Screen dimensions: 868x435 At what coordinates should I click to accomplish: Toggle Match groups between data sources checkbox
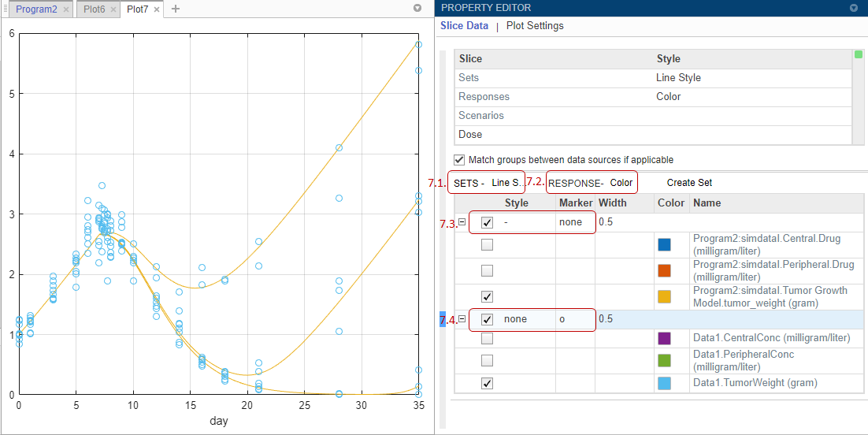point(459,160)
